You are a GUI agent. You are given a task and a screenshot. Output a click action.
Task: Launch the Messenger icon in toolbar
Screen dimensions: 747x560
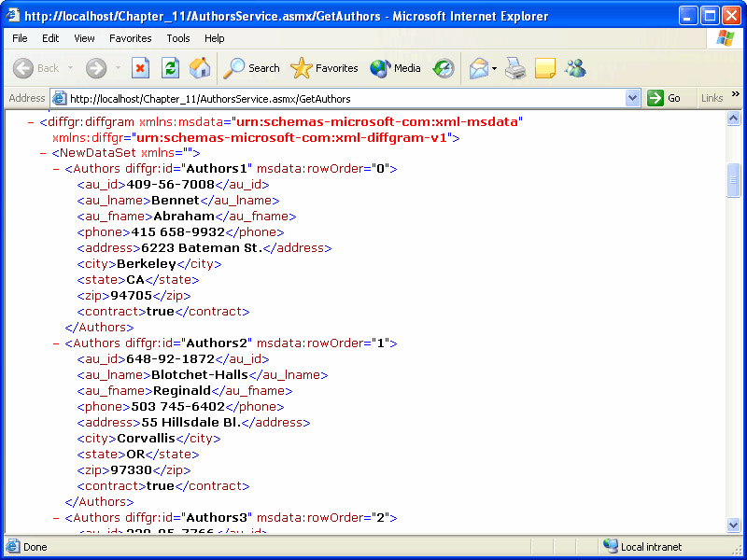(575, 68)
